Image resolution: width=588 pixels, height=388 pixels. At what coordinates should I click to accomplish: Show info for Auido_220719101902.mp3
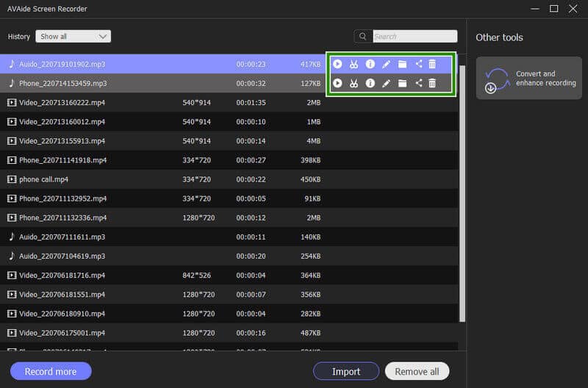(x=370, y=64)
